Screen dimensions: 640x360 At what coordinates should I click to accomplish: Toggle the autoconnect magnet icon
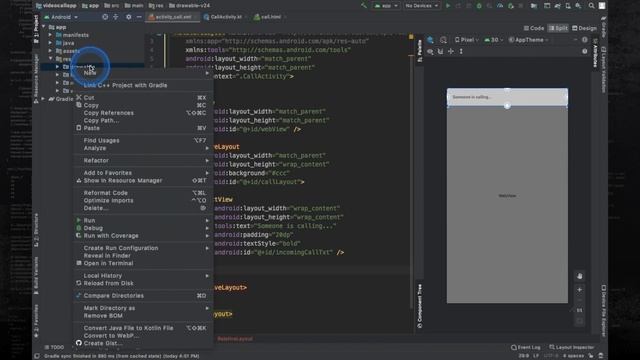440,51
